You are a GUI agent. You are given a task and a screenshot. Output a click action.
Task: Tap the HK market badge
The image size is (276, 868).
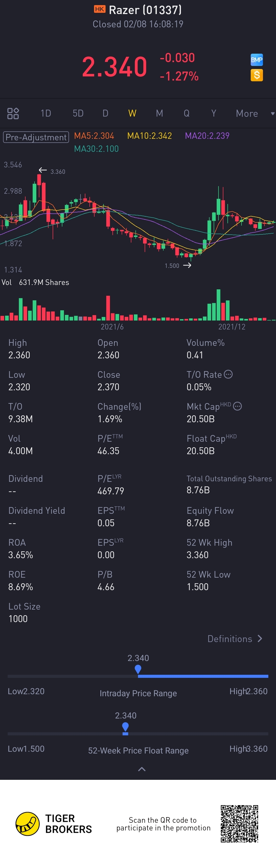(99, 9)
